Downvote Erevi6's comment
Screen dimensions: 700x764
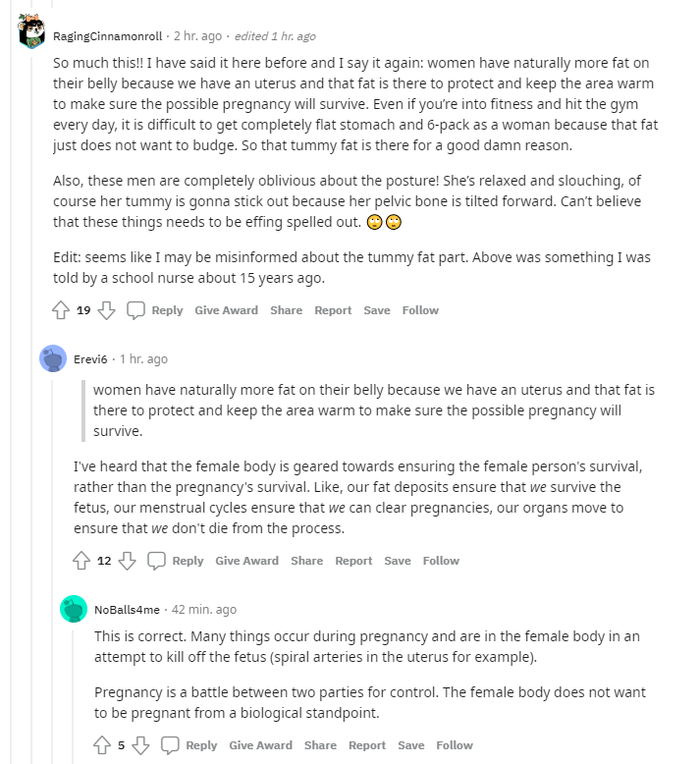tap(128, 561)
